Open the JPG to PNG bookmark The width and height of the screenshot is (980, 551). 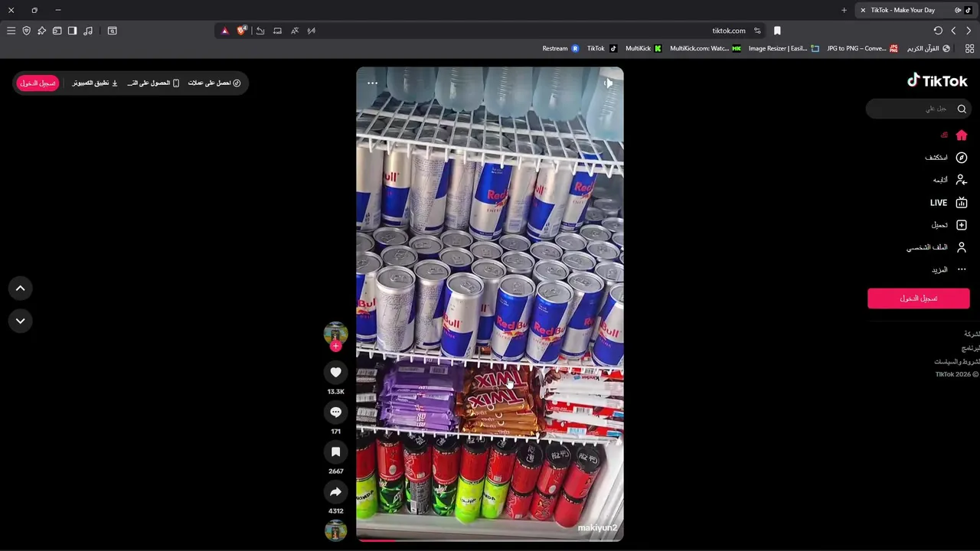pos(862,48)
